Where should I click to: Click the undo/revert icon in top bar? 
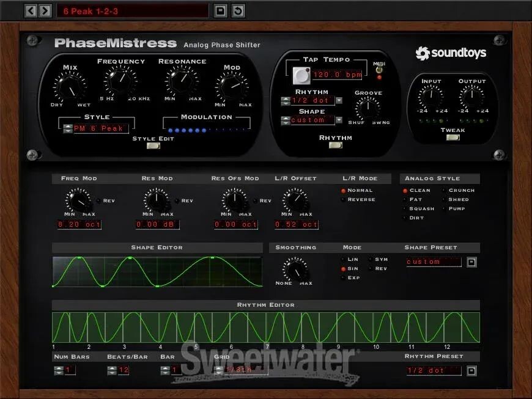click(x=238, y=10)
